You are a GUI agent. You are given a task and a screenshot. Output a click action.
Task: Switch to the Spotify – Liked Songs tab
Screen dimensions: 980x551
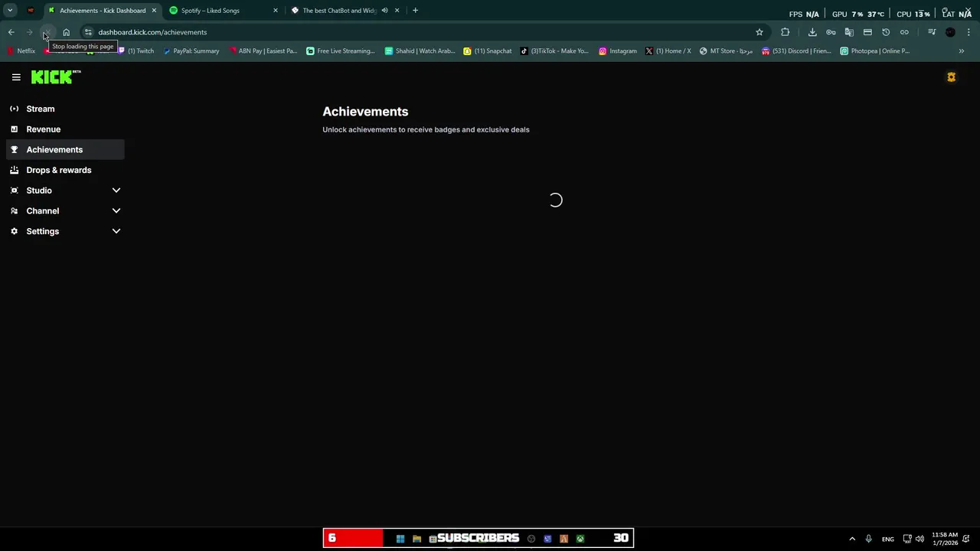pos(224,11)
